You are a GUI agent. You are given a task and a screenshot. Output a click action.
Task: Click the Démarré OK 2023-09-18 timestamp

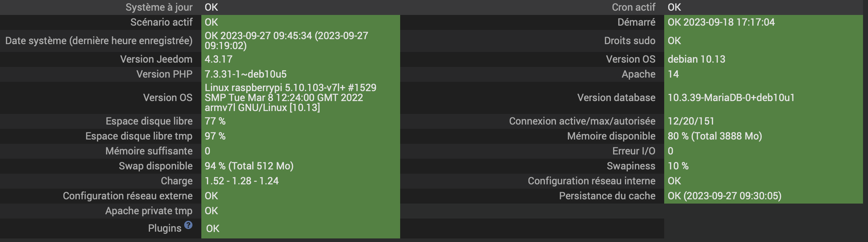[721, 22]
